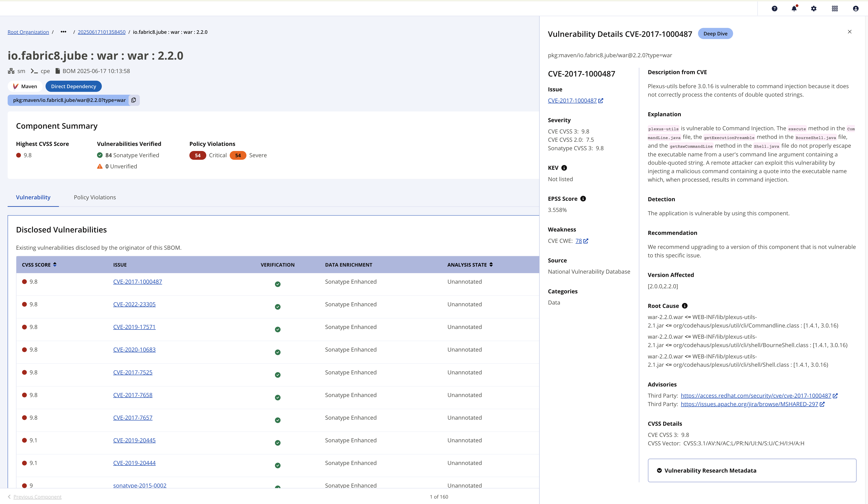Viewport: 868px width, 504px height.
Task: Open the apps grid icon
Action: pos(835,9)
